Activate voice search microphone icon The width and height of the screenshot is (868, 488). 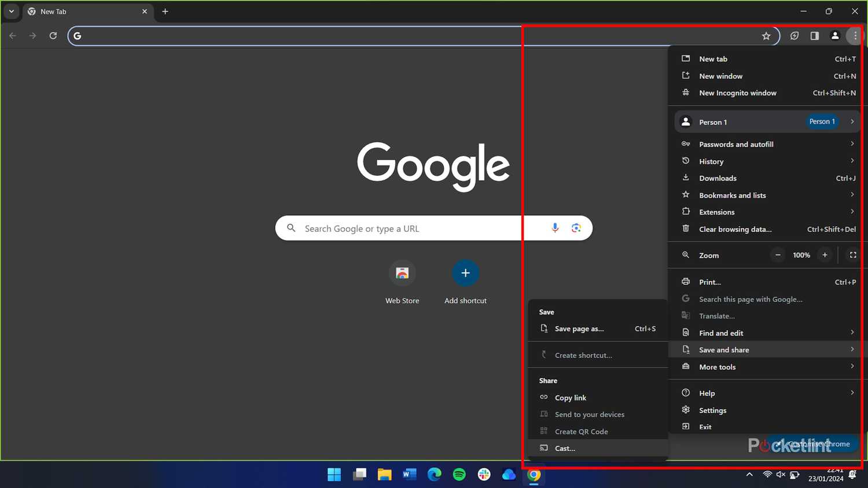[x=555, y=228]
